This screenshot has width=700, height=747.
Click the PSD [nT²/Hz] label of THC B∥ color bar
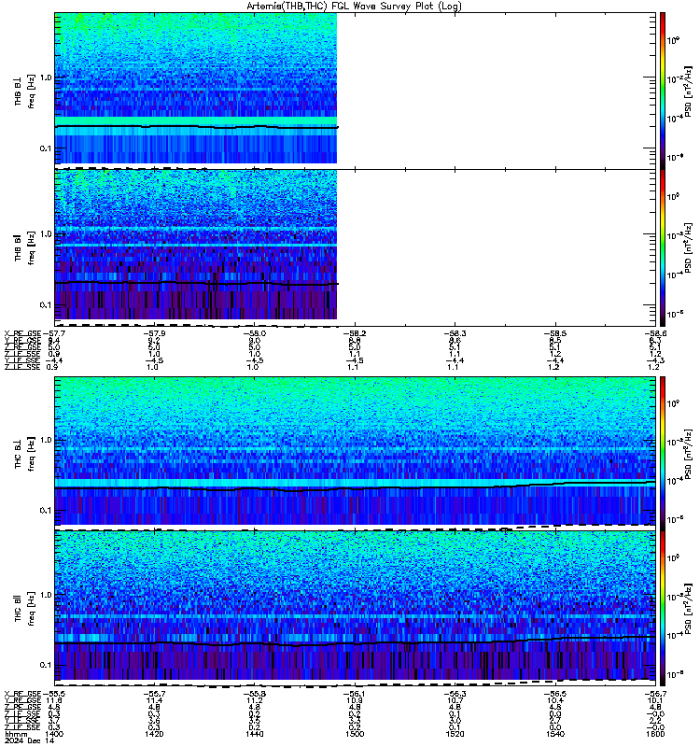click(x=688, y=609)
